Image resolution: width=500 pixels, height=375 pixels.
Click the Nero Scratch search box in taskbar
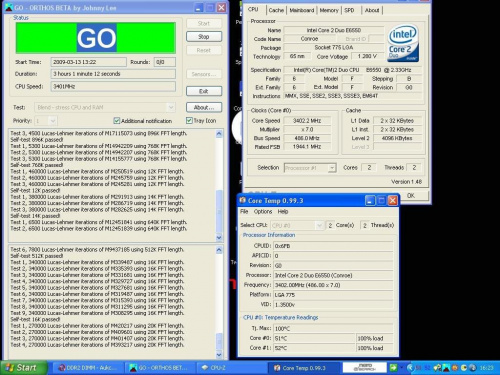pyautogui.click(x=365, y=368)
